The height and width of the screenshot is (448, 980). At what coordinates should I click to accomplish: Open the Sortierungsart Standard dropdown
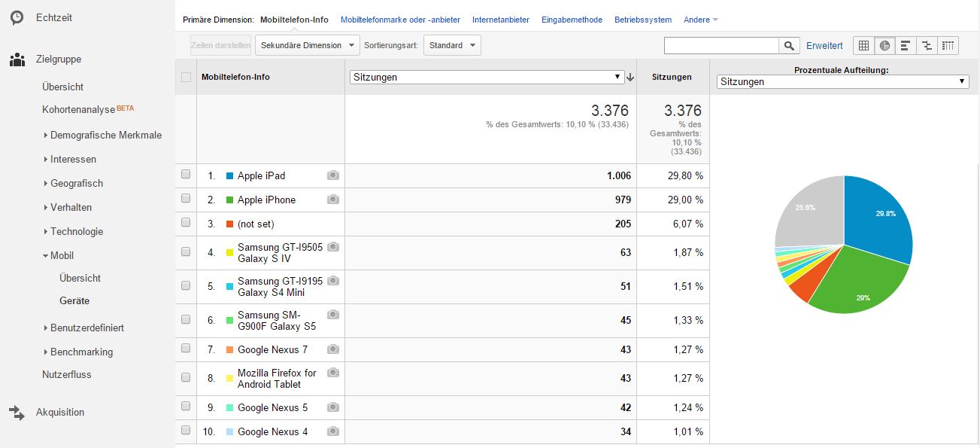click(452, 45)
